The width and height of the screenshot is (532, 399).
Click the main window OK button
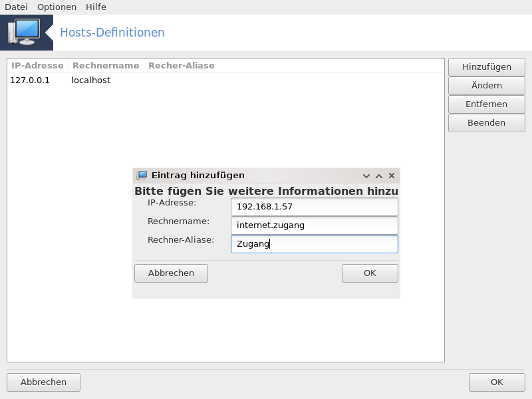click(x=497, y=382)
